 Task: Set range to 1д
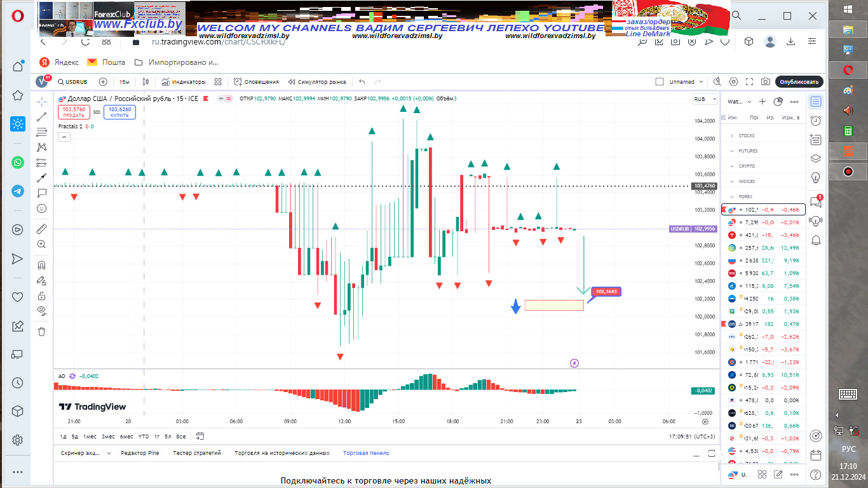pyautogui.click(x=64, y=436)
